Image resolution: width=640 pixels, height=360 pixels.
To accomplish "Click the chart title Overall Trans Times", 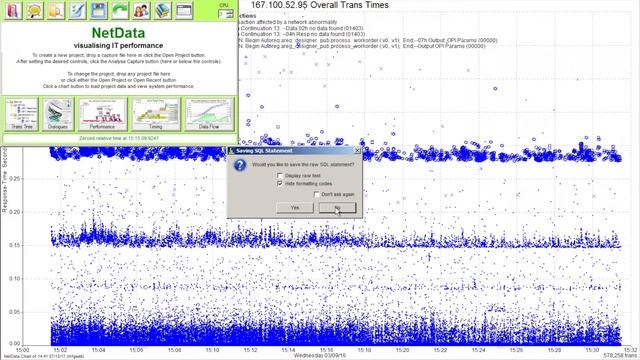I will (x=320, y=5).
